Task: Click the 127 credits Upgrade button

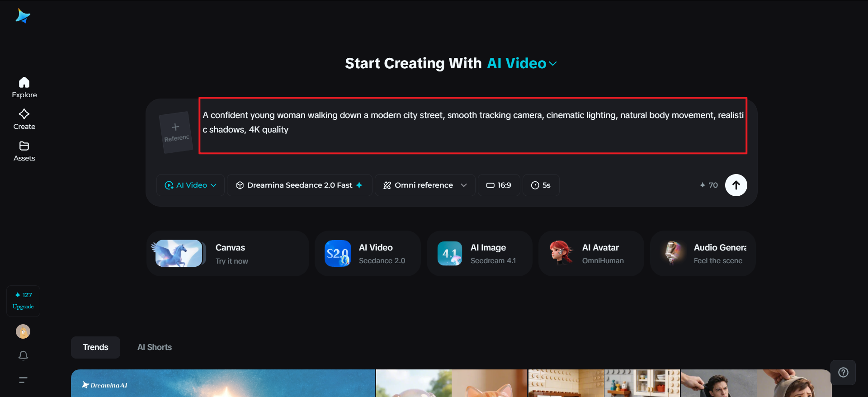Action: pos(24,301)
